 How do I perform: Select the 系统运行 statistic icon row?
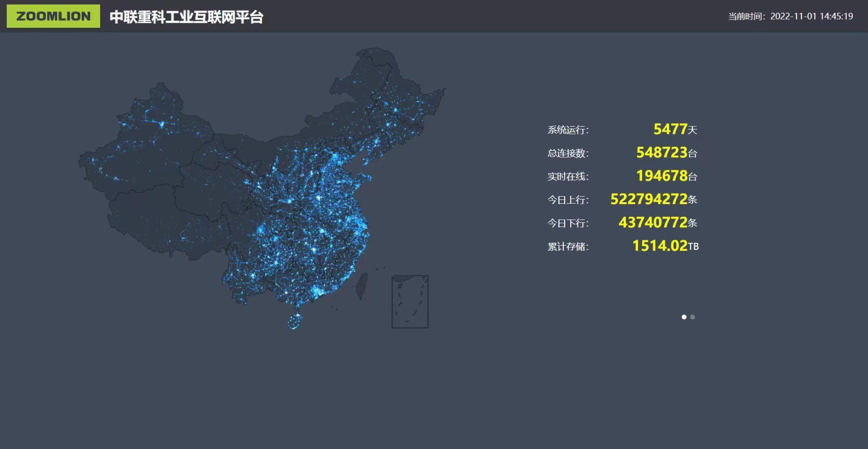click(x=621, y=130)
